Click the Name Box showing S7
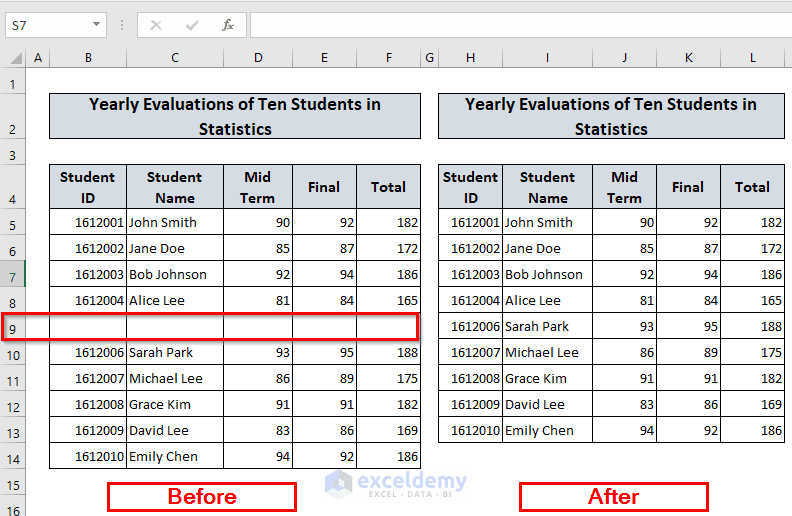Viewport: 792px width, 516px height. point(56,25)
